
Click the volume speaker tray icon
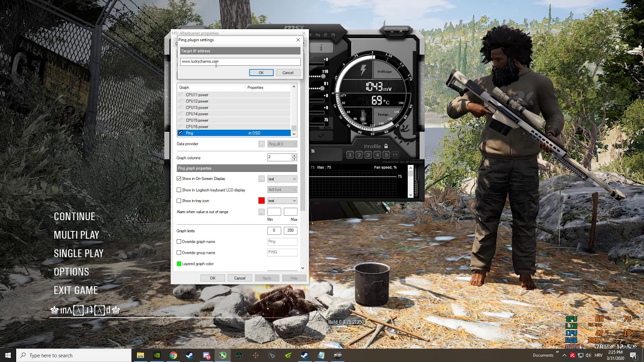(x=588, y=355)
